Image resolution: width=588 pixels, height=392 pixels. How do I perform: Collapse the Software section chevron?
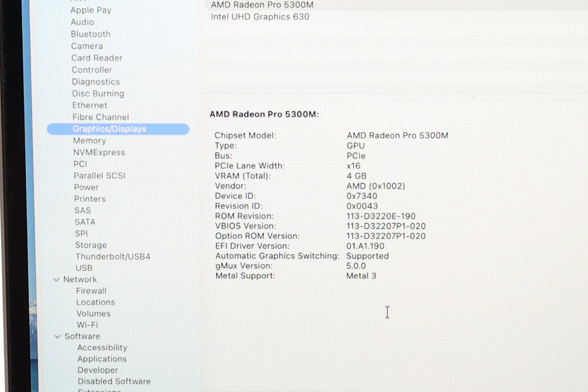coord(57,336)
